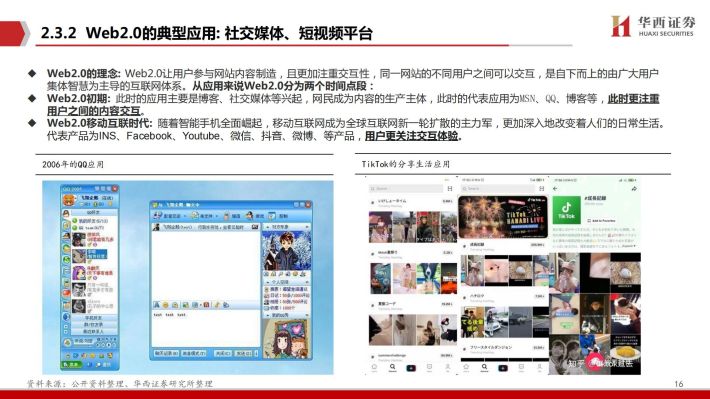Click the QQ chat message input area
Screen dimensions: 710x399
[205, 328]
